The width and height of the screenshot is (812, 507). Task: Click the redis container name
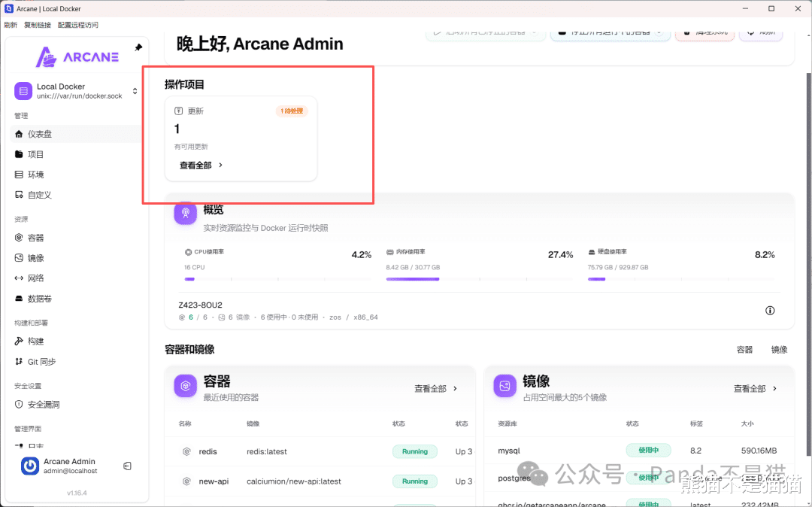[x=208, y=451]
